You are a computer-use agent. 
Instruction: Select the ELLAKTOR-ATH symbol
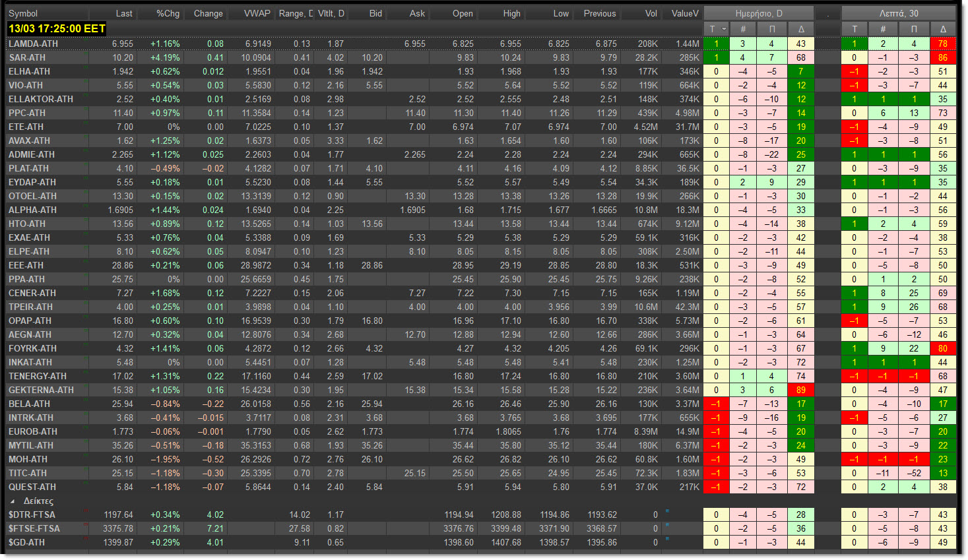[41, 99]
